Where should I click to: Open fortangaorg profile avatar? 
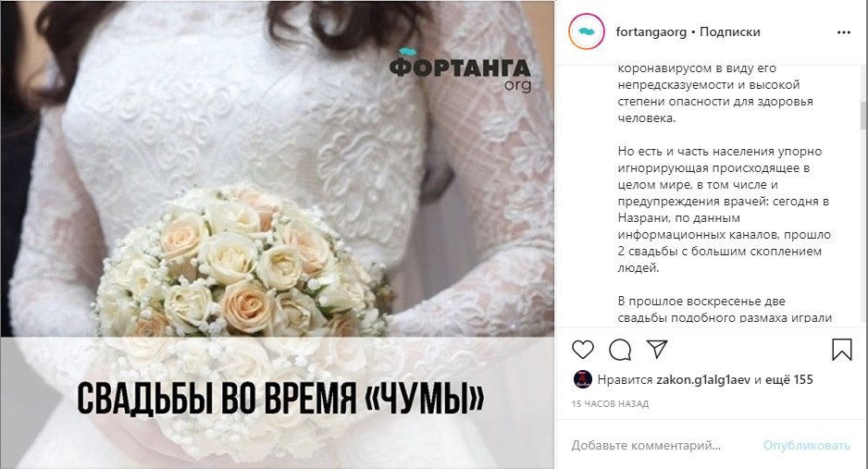click(x=587, y=32)
